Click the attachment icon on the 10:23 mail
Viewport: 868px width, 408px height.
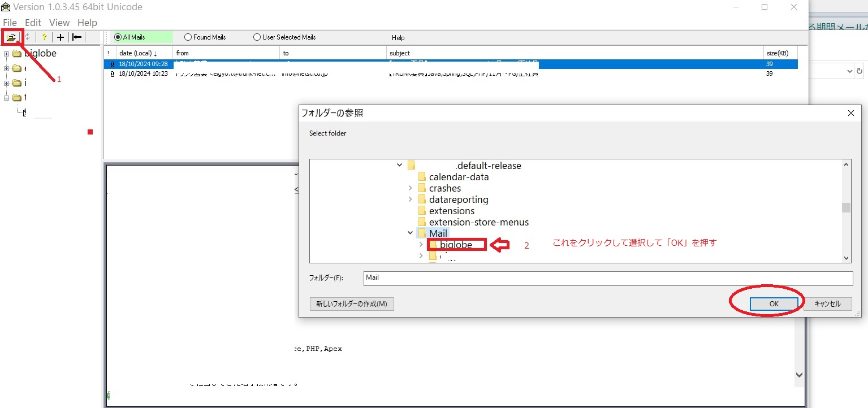click(x=112, y=74)
